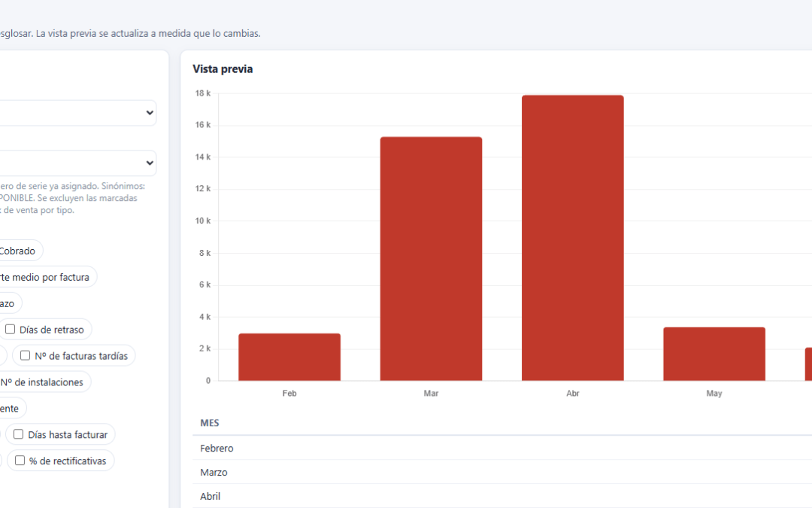Select the Nº de instalaciones chip
Image resolution: width=812 pixels, height=508 pixels.
[x=44, y=382]
